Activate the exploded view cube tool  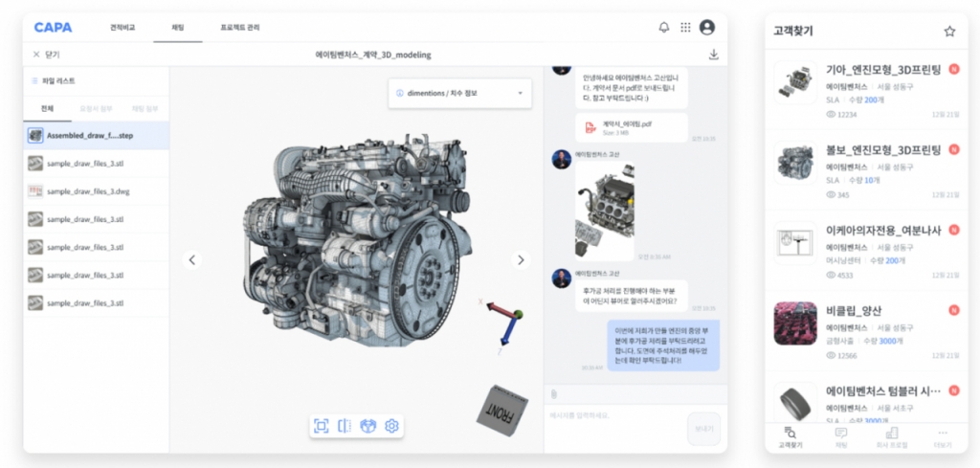(x=368, y=426)
